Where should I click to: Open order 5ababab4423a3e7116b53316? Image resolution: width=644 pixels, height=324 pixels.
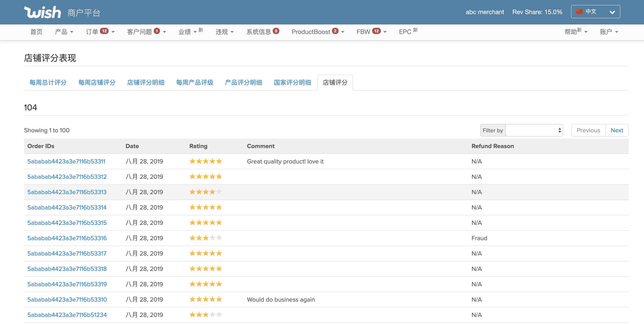click(67, 238)
